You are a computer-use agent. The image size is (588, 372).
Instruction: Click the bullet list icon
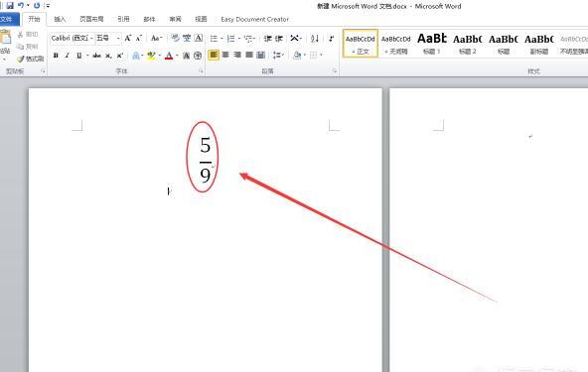point(214,39)
